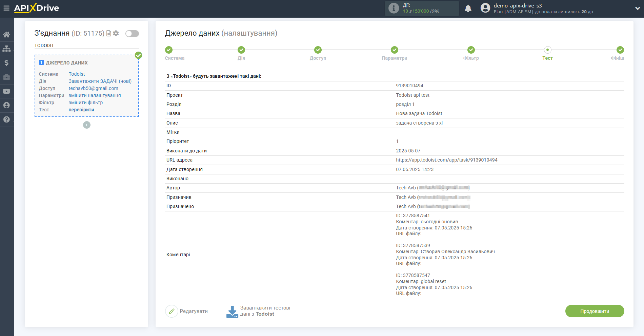Open the billing dollar icon in sidebar

pos(6,63)
